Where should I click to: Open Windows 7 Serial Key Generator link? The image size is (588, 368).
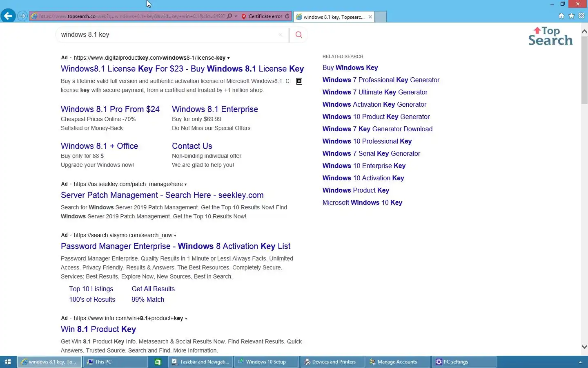(371, 153)
